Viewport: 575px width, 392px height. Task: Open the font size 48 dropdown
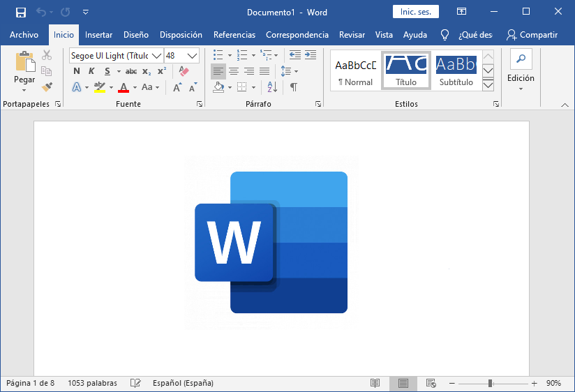pos(192,56)
